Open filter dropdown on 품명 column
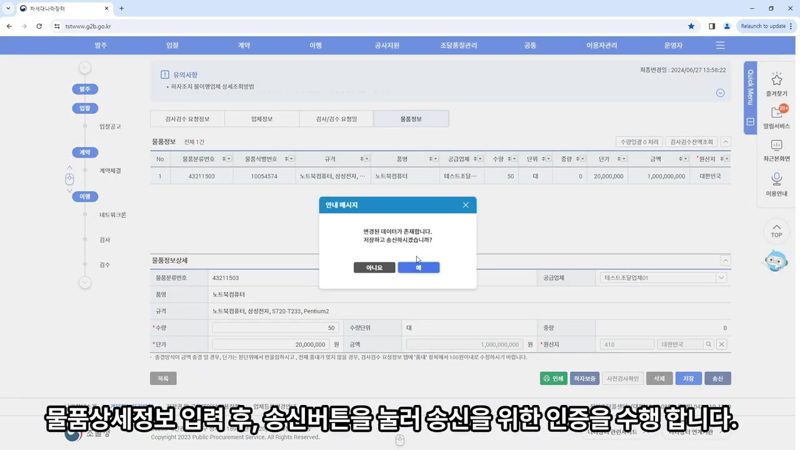Viewport: 800px width, 450px height. pyautogui.click(x=433, y=159)
